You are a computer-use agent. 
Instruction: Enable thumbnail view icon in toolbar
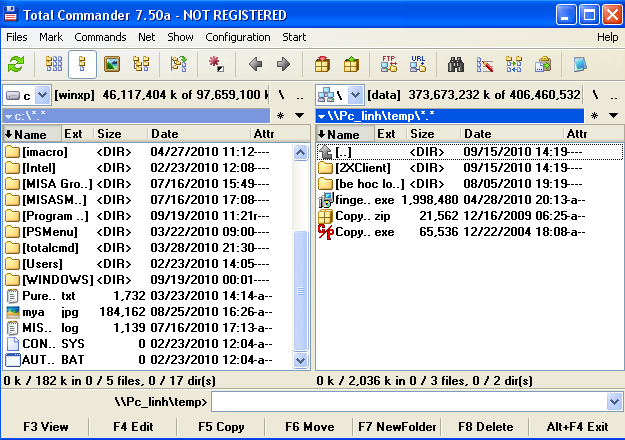112,64
